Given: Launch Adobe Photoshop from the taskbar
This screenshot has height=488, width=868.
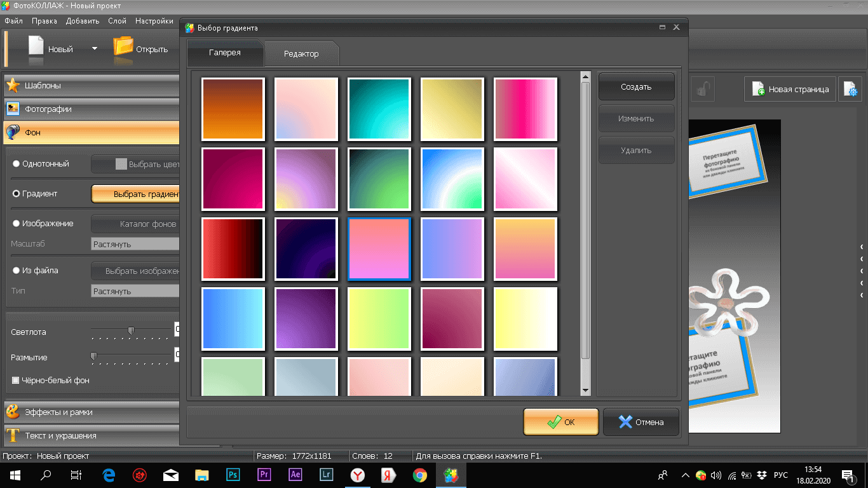Looking at the screenshot, I should pyautogui.click(x=233, y=475).
